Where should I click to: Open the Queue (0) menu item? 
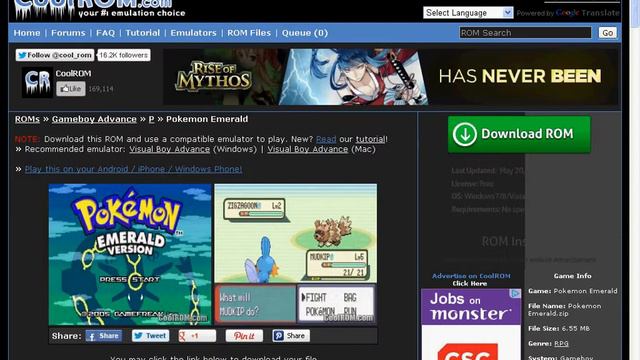[304, 33]
